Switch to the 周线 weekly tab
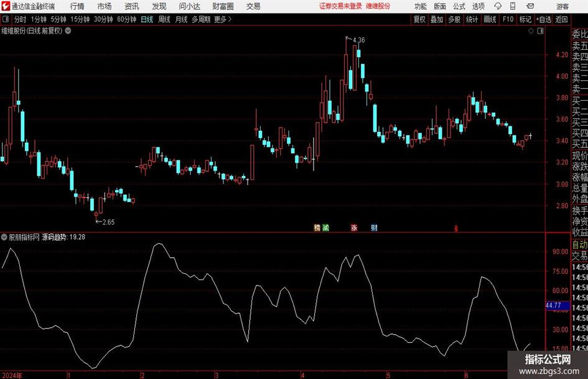Image resolution: width=588 pixels, height=379 pixels. pos(164,19)
